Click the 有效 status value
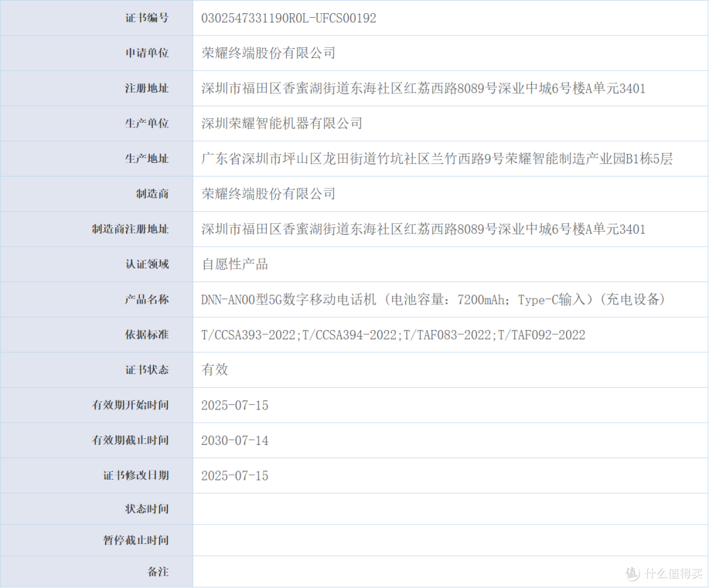 coord(215,369)
